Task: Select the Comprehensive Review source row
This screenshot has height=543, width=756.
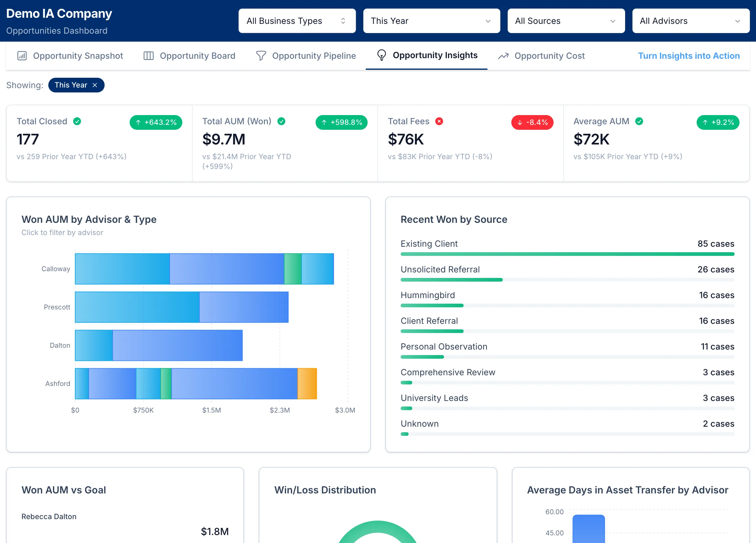Action: click(x=567, y=376)
